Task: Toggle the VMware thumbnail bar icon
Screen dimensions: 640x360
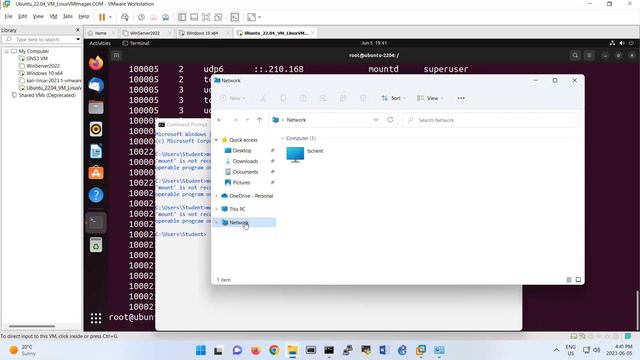Action: coord(194,17)
